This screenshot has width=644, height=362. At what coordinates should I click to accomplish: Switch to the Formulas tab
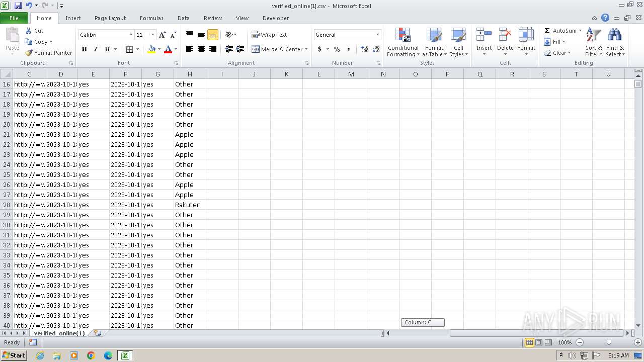click(x=151, y=18)
